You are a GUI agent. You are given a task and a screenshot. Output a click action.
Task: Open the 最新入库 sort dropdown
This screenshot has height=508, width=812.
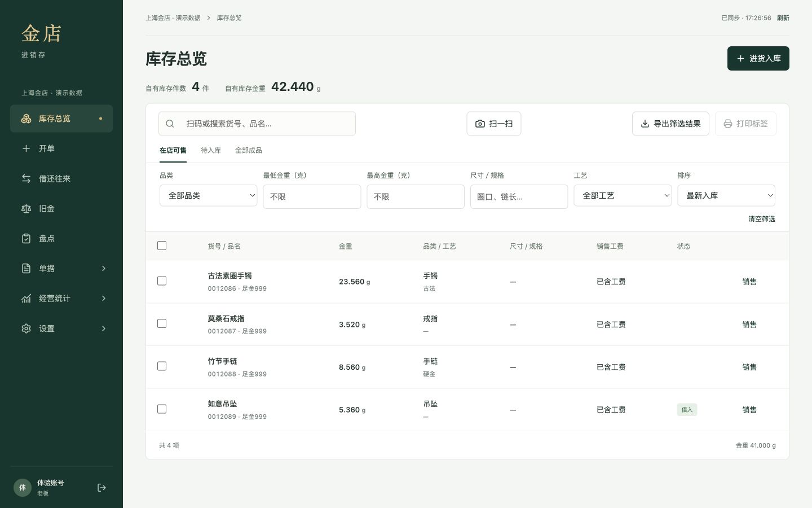(726, 195)
